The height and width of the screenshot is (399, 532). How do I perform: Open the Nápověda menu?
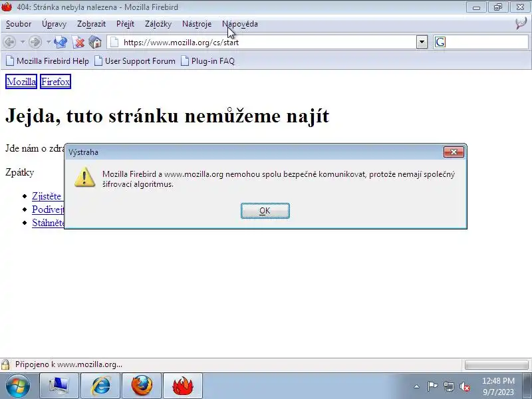point(240,24)
